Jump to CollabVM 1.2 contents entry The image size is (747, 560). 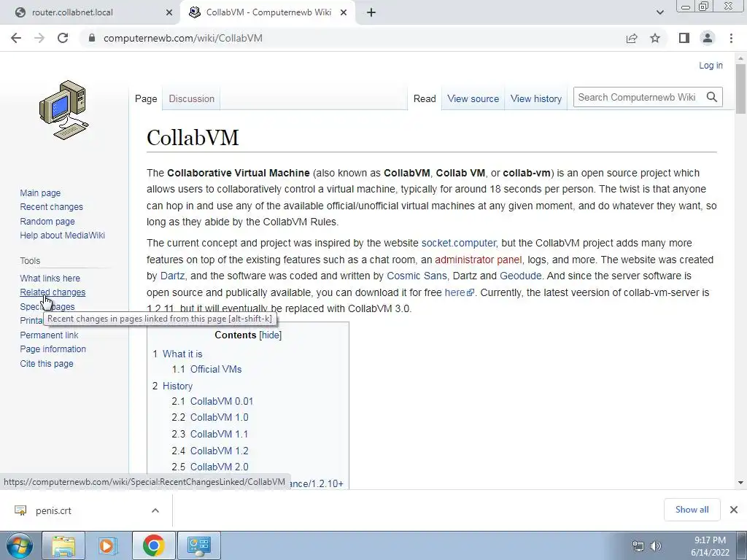pyautogui.click(x=219, y=451)
